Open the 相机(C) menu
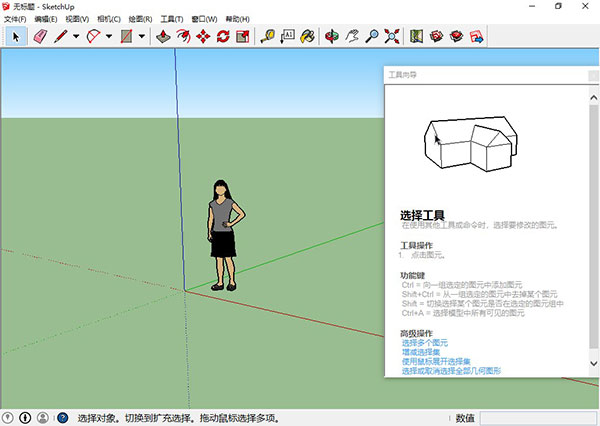 tap(109, 19)
